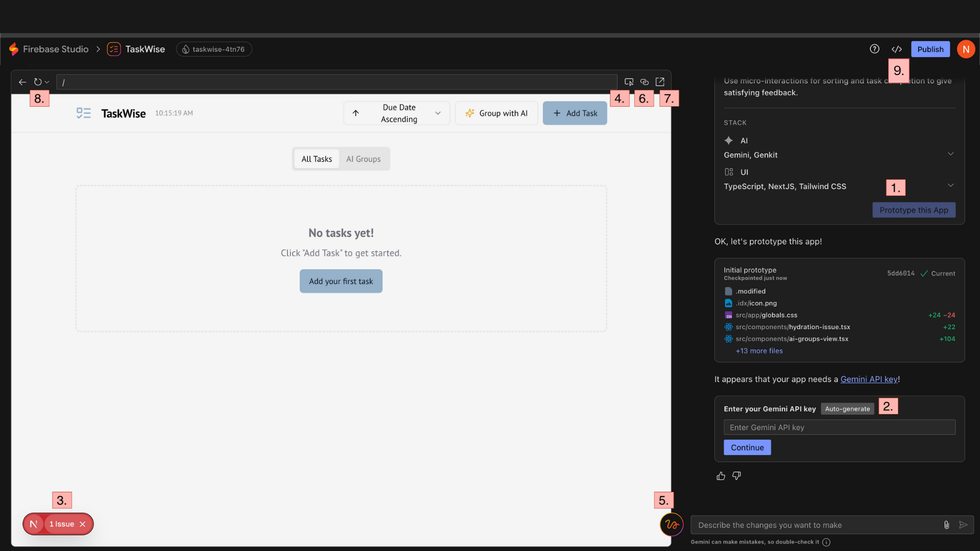Go back in the preview browser
This screenshot has width=980, height=551.
click(x=22, y=82)
